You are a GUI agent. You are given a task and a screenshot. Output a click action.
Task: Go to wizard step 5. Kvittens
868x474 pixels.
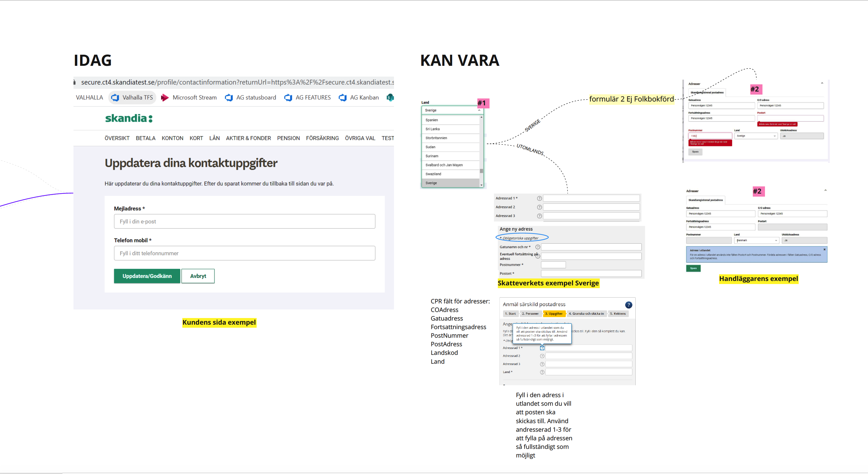pos(618,314)
